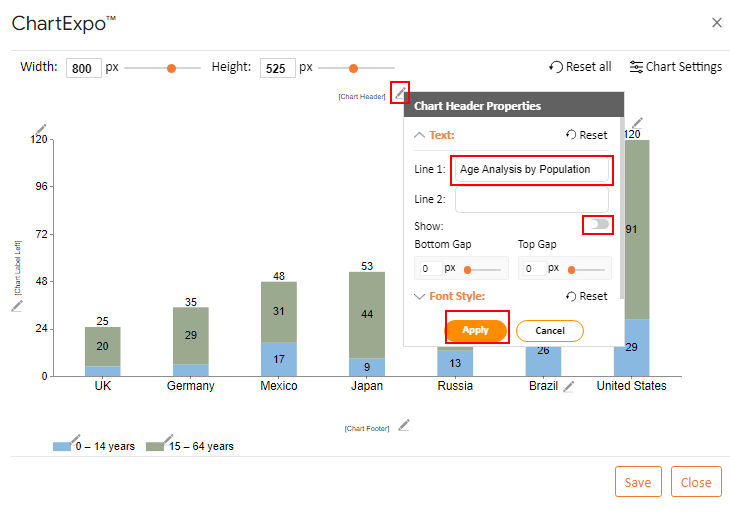Click the Chart Label Left pencil icon
The height and width of the screenshot is (516, 730).
[17, 306]
